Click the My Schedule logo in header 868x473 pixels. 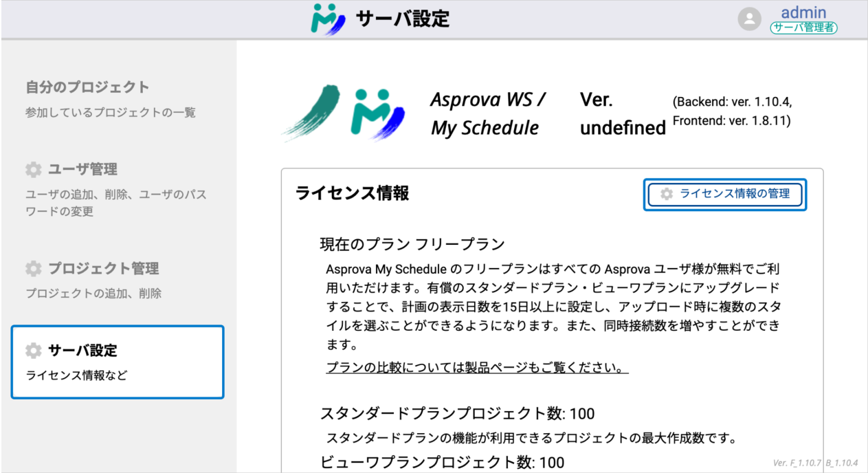328,19
